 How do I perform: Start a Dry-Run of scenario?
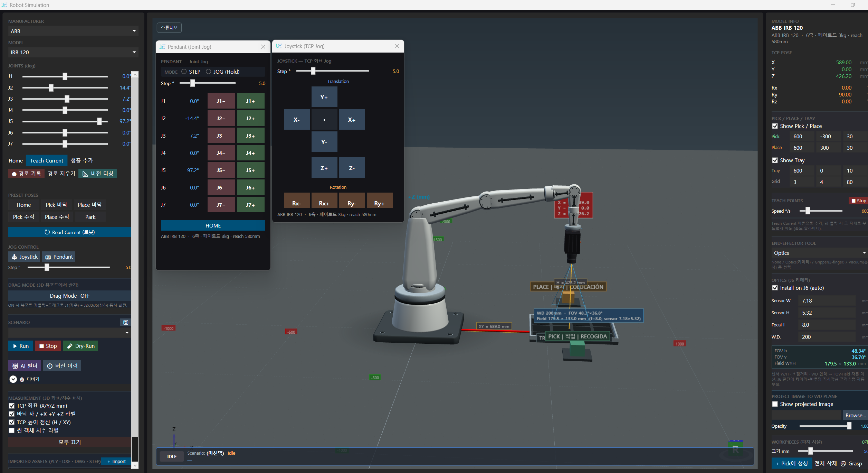tap(80, 346)
